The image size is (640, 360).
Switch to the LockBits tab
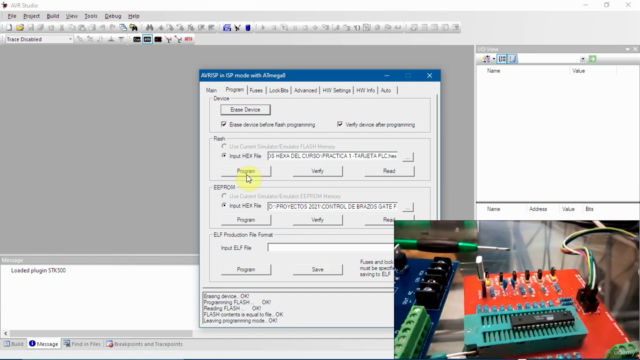(279, 90)
